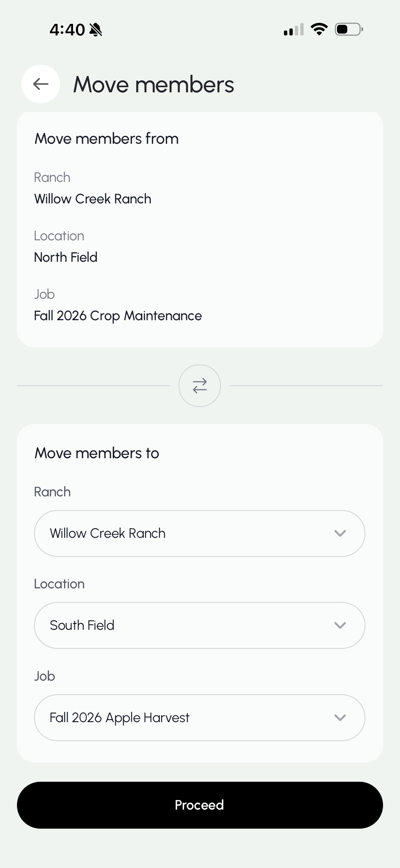Screen dimensions: 400x868
Task: Tap the back arrow button
Action: coord(41,84)
